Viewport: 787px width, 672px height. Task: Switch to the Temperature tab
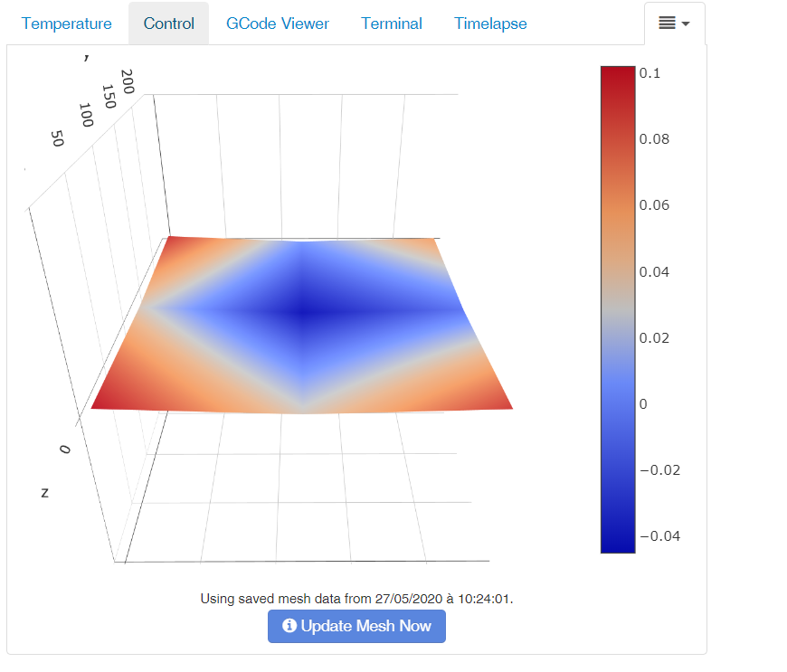point(66,24)
